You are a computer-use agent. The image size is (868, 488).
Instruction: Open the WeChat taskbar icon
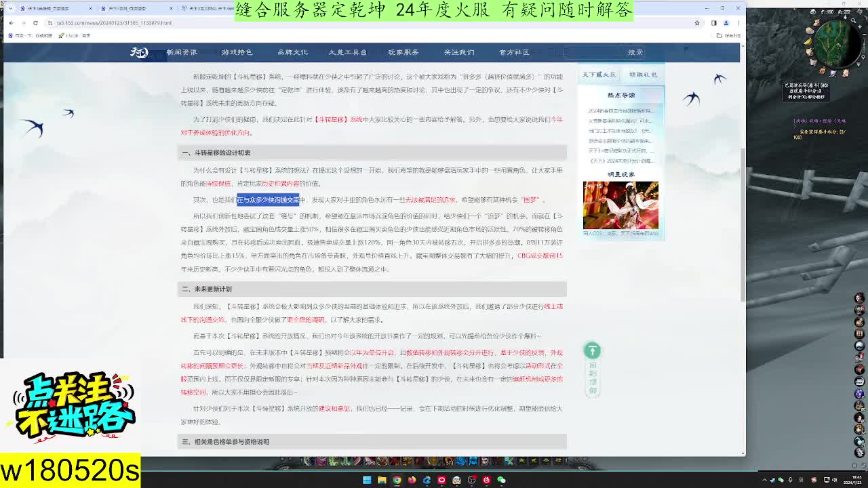point(501,480)
